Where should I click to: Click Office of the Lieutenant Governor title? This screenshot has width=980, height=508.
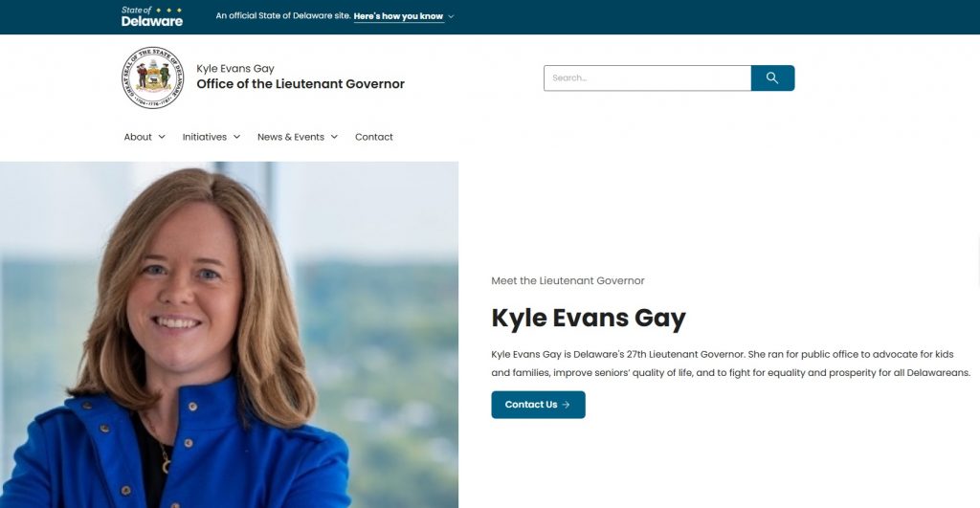click(x=301, y=84)
